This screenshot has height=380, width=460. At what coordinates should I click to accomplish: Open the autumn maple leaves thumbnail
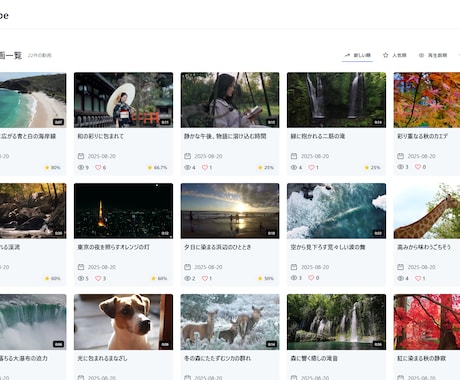point(427,100)
